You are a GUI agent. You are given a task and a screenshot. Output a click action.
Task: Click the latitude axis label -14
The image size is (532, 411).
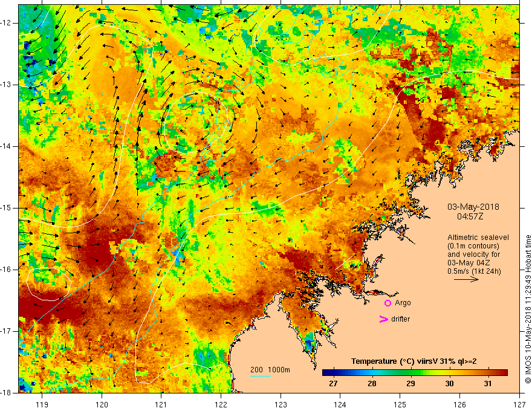[x=7, y=146]
